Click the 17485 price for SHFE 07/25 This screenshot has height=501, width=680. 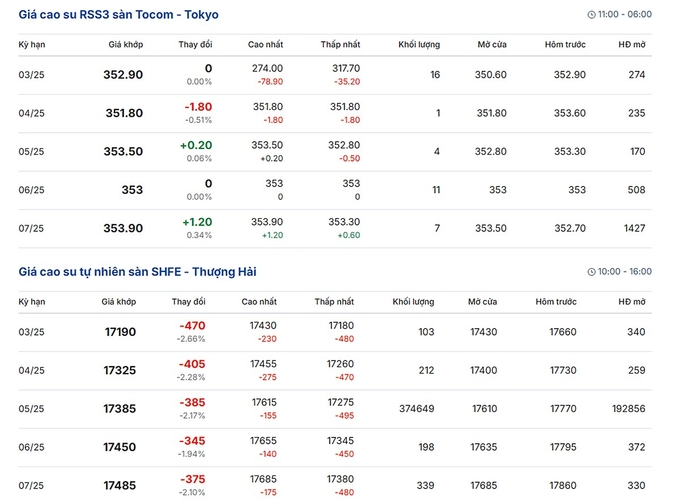[120, 485]
